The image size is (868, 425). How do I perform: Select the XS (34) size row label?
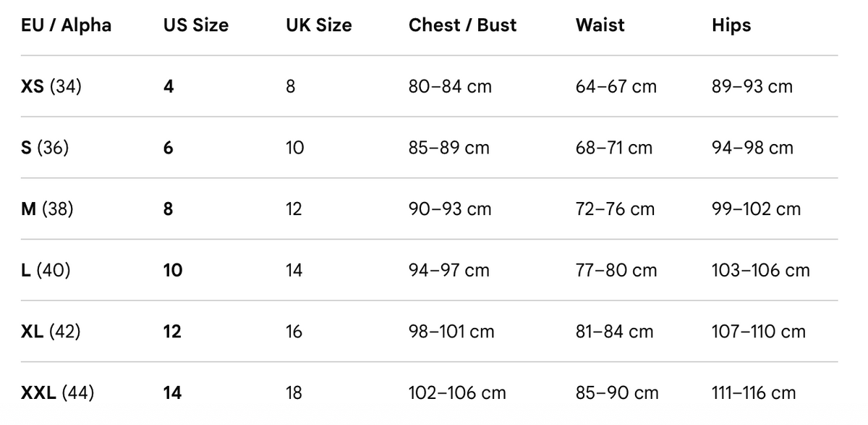click(x=51, y=87)
